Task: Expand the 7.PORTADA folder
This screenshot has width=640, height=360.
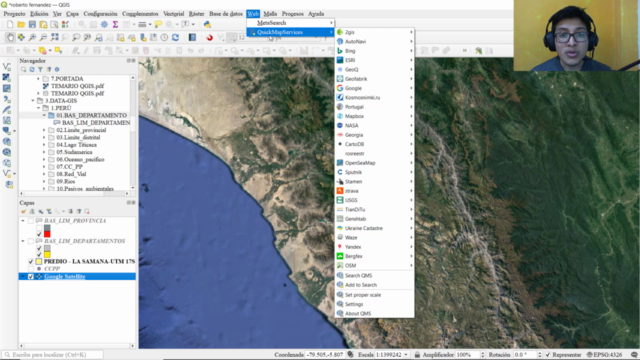Action: tap(38, 78)
